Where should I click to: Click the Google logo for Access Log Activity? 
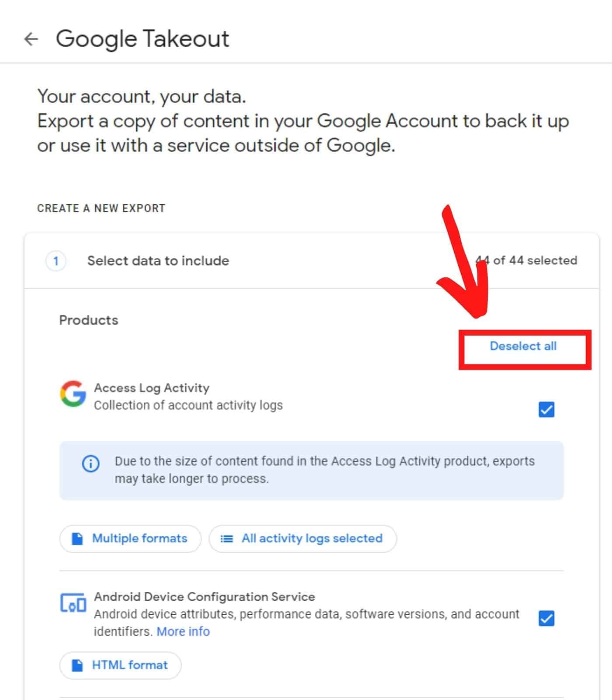pyautogui.click(x=73, y=393)
